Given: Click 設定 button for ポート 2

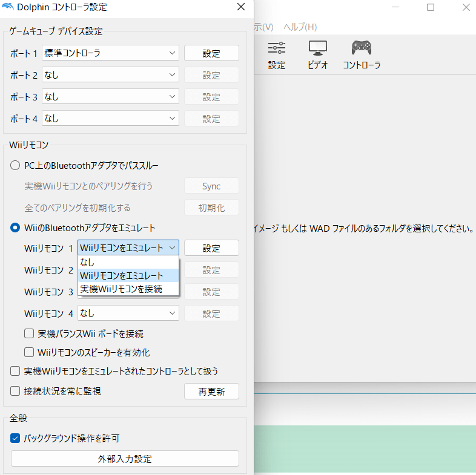Looking at the screenshot, I should pyautogui.click(x=211, y=75).
